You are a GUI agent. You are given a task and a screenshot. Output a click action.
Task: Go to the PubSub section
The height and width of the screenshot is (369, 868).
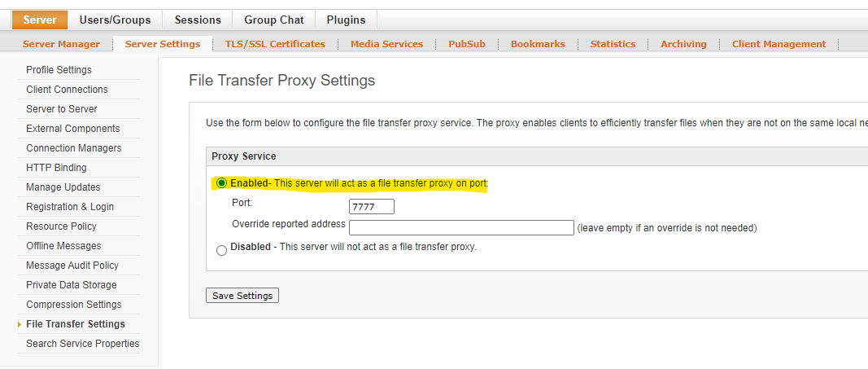(467, 44)
